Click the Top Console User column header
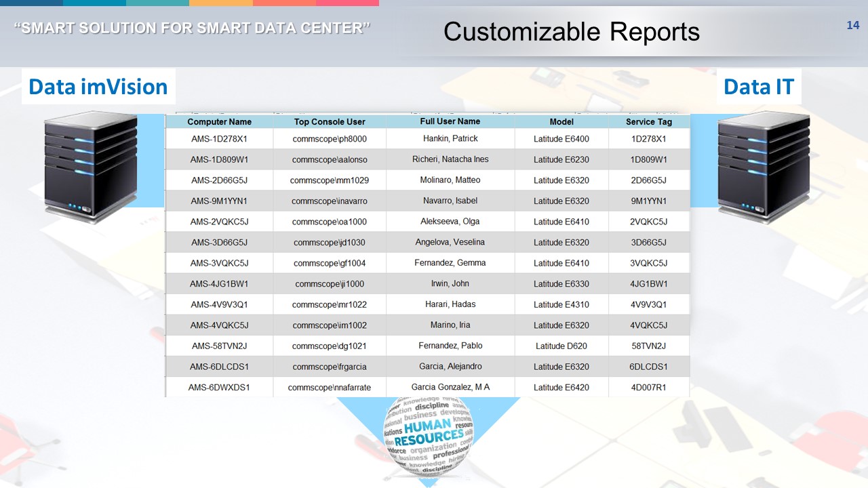The height and width of the screenshot is (488, 868). tap(330, 122)
